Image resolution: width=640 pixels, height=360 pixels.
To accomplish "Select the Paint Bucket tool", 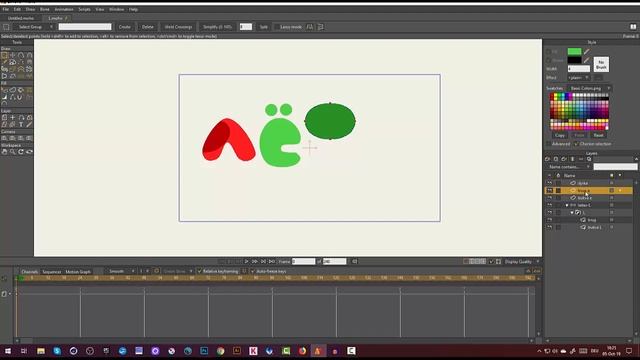I will point(21,90).
